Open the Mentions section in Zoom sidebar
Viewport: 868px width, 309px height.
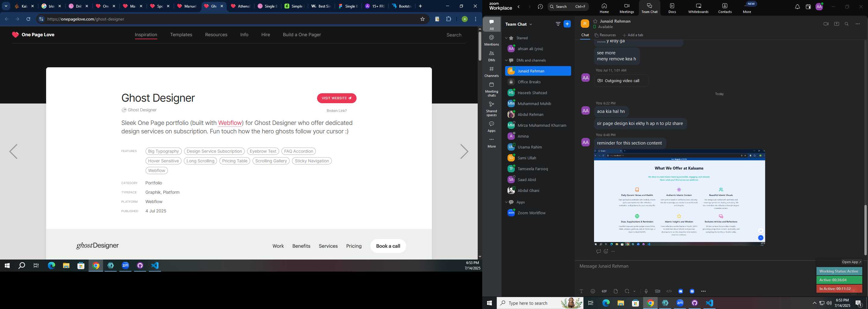click(492, 40)
